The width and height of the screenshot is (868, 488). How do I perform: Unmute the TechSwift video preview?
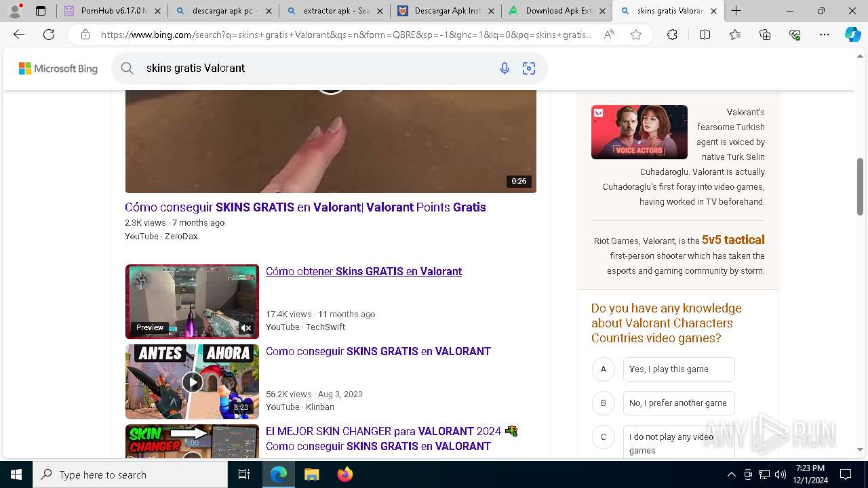pos(246,327)
